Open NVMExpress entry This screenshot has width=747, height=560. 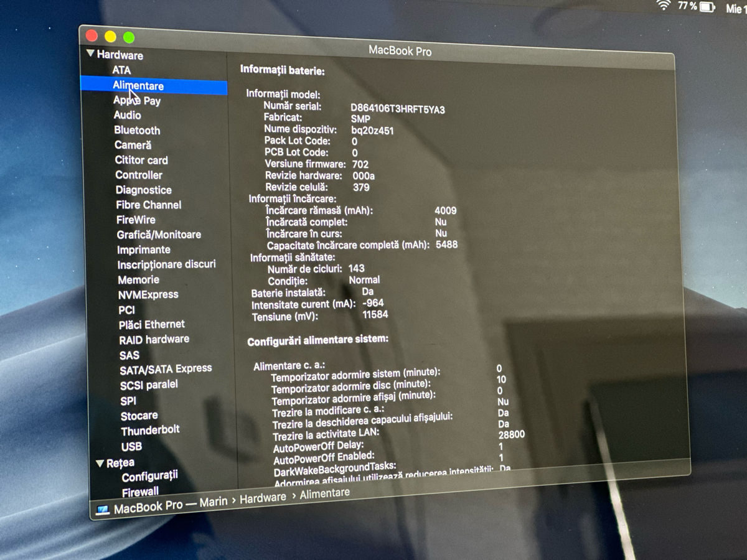(x=148, y=294)
